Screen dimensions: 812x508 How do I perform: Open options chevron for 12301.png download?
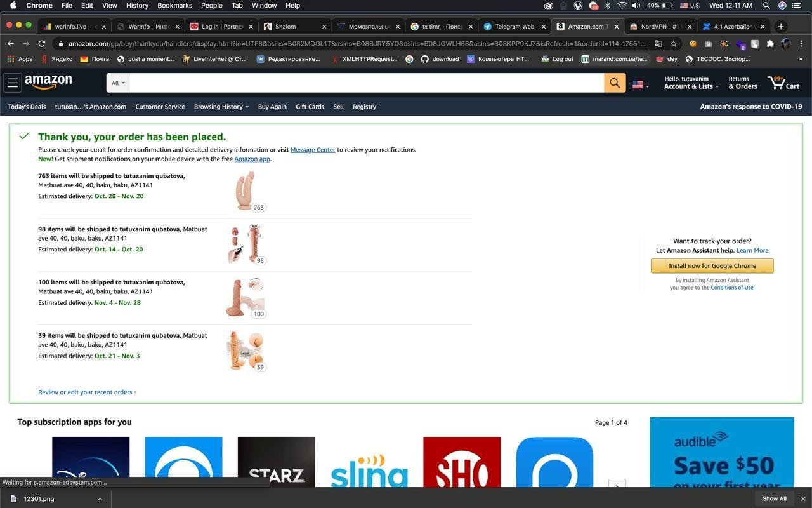point(100,498)
